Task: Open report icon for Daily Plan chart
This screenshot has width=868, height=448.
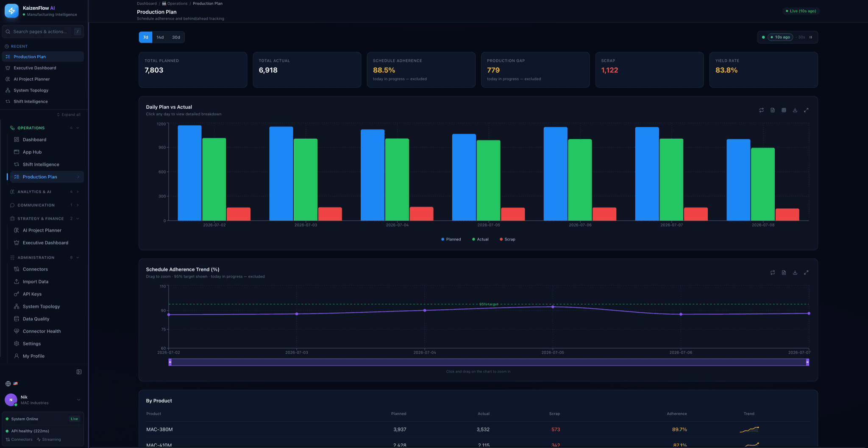Action: coord(773,110)
